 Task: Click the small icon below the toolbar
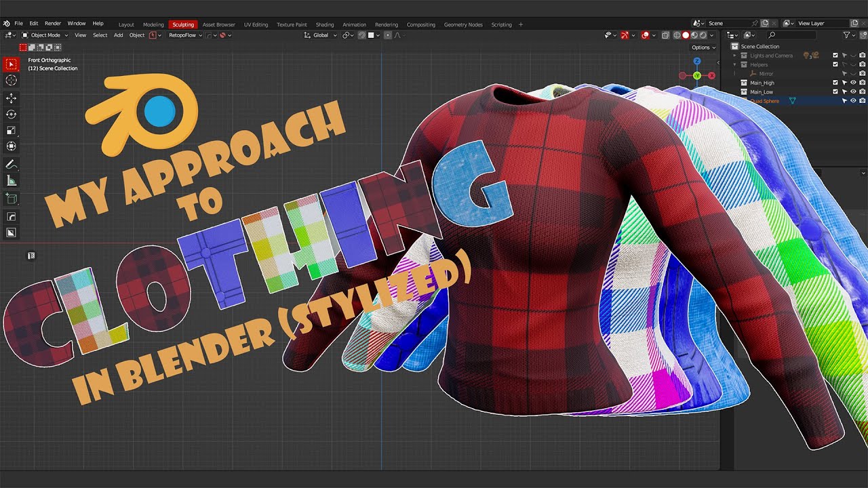coord(31,256)
